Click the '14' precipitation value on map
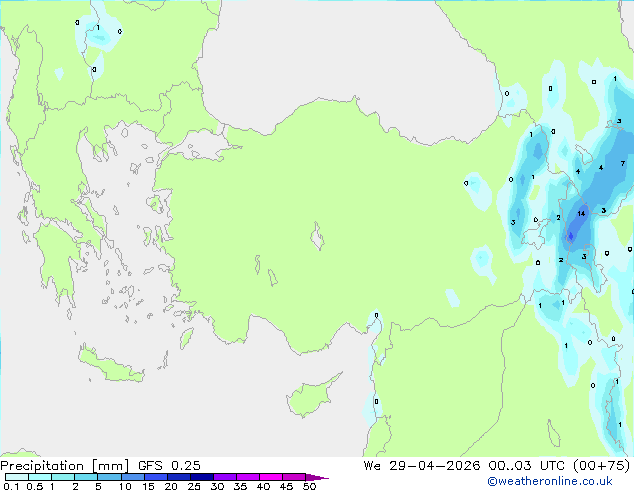The height and width of the screenshot is (490, 634). point(581,214)
